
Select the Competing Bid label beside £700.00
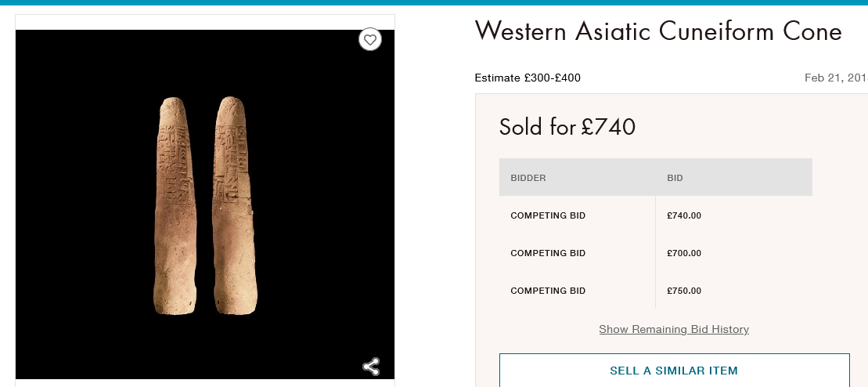548,253
